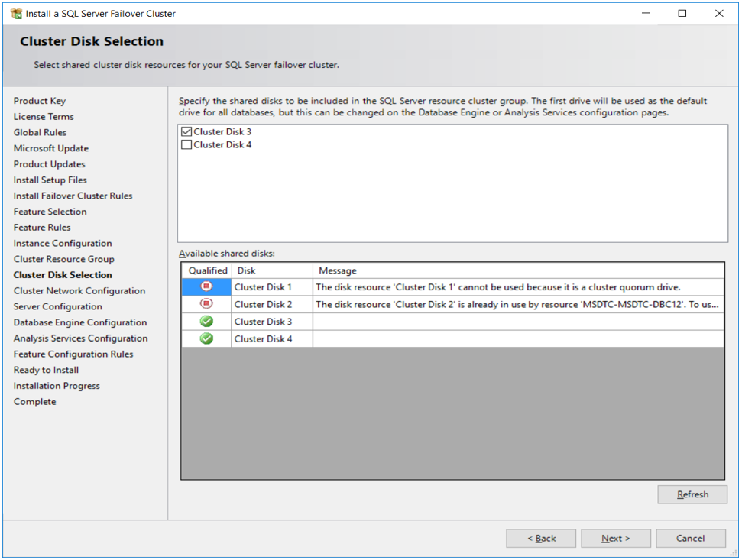The height and width of the screenshot is (560, 742).
Task: Select Product Key step in sidebar
Action: (x=40, y=101)
